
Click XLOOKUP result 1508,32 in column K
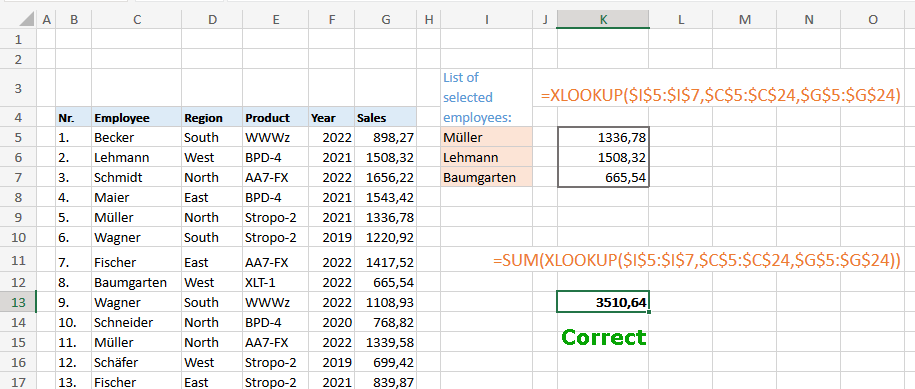[x=603, y=157]
